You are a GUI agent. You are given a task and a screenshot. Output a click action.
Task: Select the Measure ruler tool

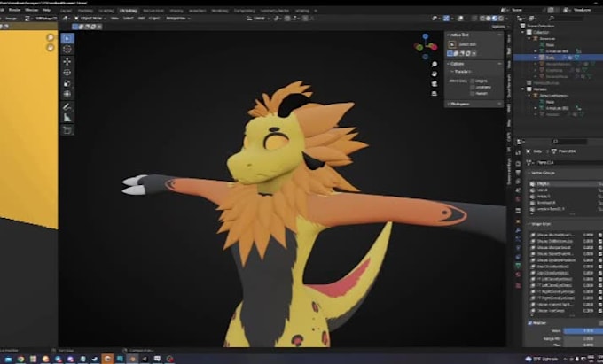pyautogui.click(x=67, y=118)
